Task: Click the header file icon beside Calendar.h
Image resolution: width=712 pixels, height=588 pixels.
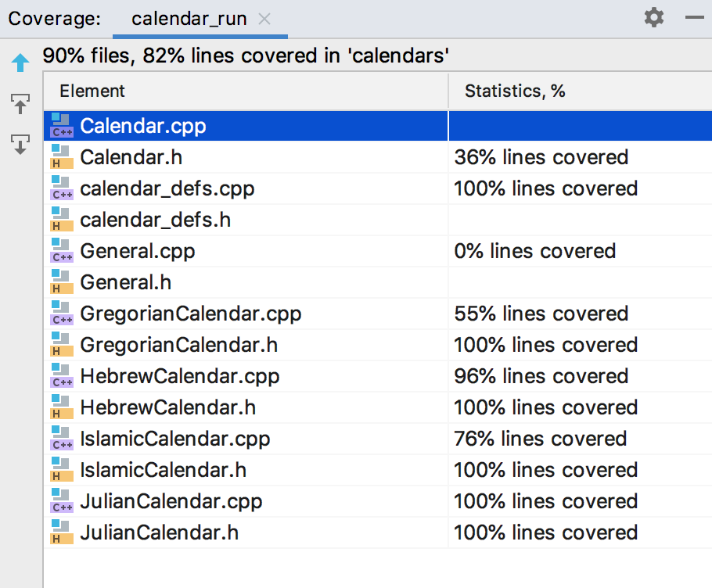Action: pyautogui.click(x=61, y=156)
